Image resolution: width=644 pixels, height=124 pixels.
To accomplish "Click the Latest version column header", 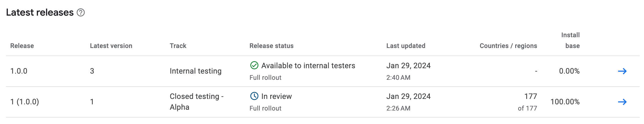I will click(111, 46).
